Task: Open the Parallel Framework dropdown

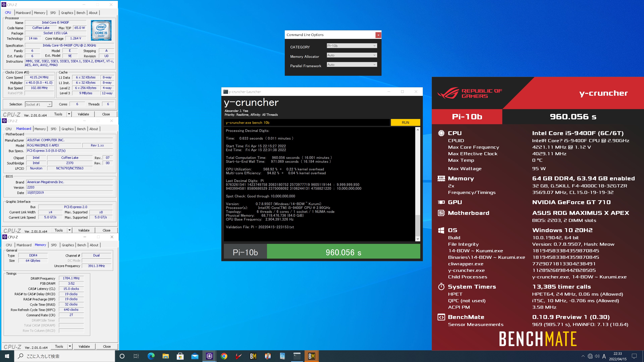Action: [352, 65]
